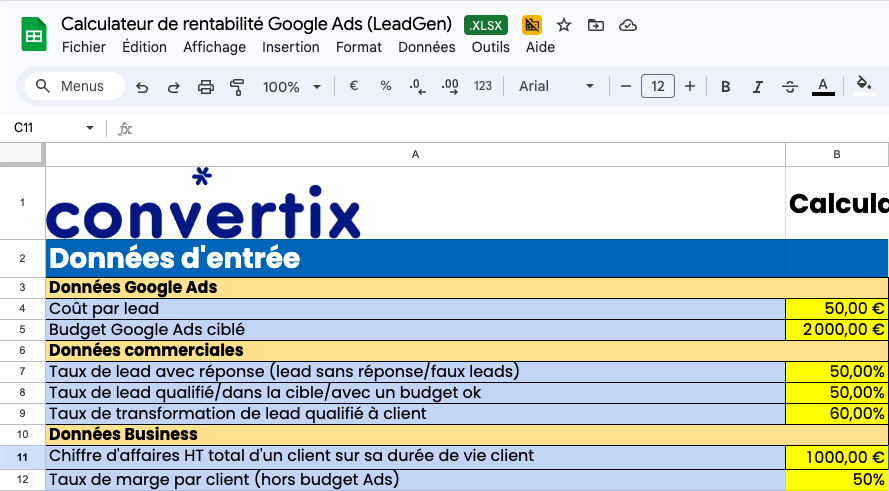The width and height of the screenshot is (889, 491).
Task: Open the 100% zoom dropdown
Action: pyautogui.click(x=291, y=87)
